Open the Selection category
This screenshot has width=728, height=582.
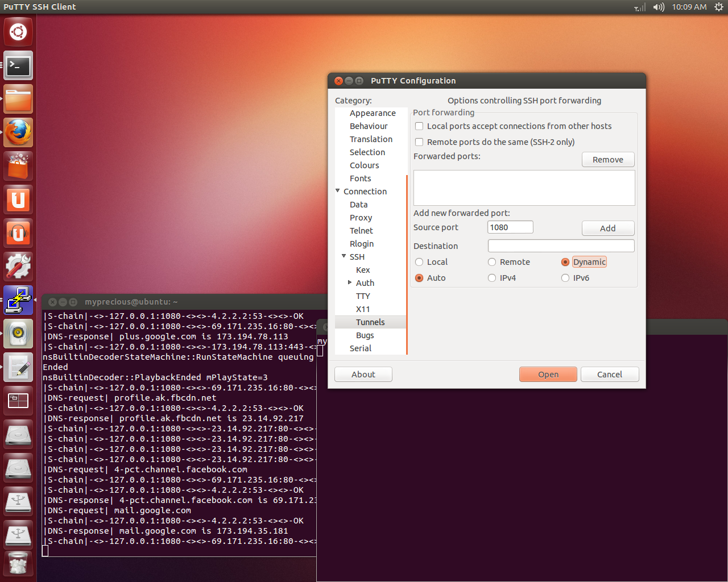coord(367,152)
